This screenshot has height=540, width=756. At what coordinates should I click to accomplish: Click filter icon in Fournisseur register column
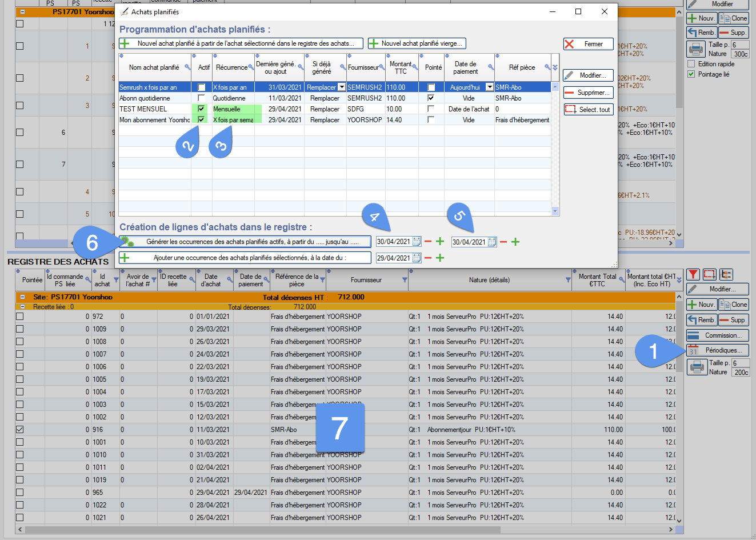405,280
